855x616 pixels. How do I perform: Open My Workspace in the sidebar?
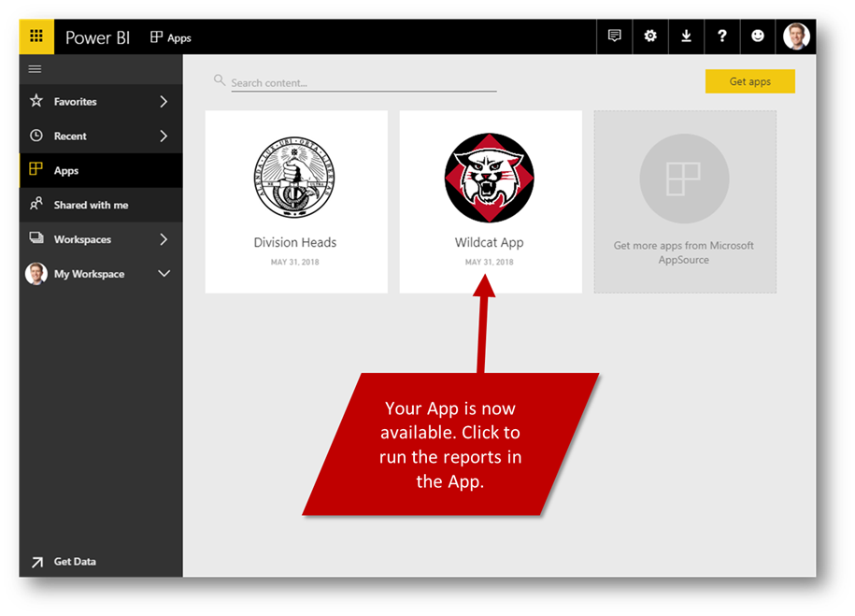(101, 273)
